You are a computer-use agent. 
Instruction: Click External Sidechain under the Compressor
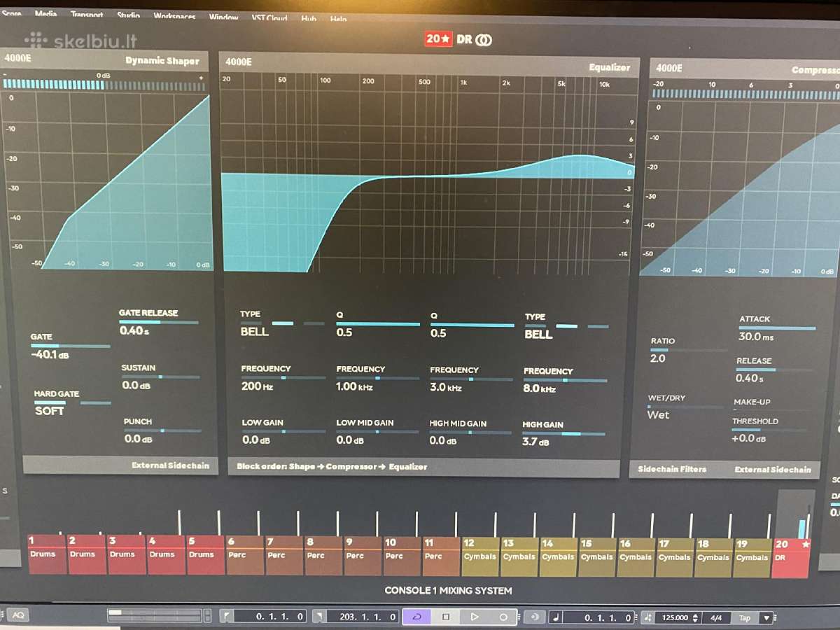coord(773,469)
